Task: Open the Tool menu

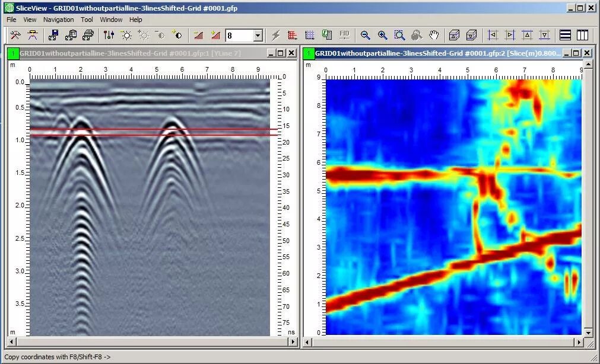Action: [x=87, y=20]
